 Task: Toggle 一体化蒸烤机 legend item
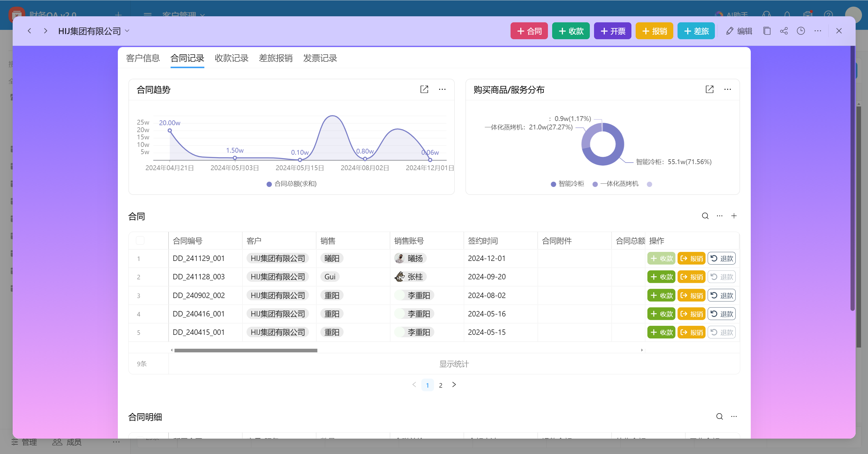click(x=615, y=184)
